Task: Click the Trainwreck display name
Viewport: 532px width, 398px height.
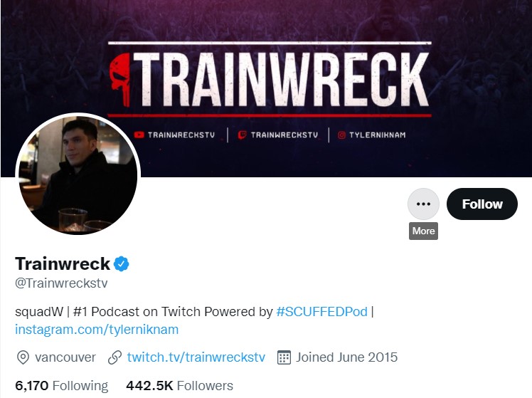Action: pos(63,263)
